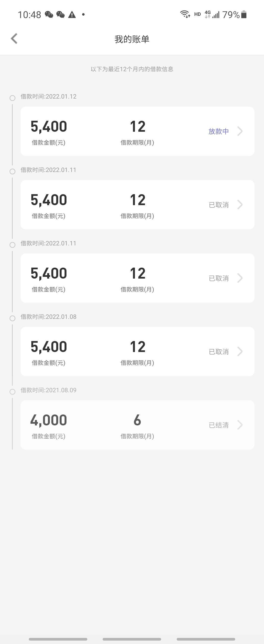This screenshot has width=264, height=644.
Task: Tap the battery icon in status bar
Action: tap(244, 14)
